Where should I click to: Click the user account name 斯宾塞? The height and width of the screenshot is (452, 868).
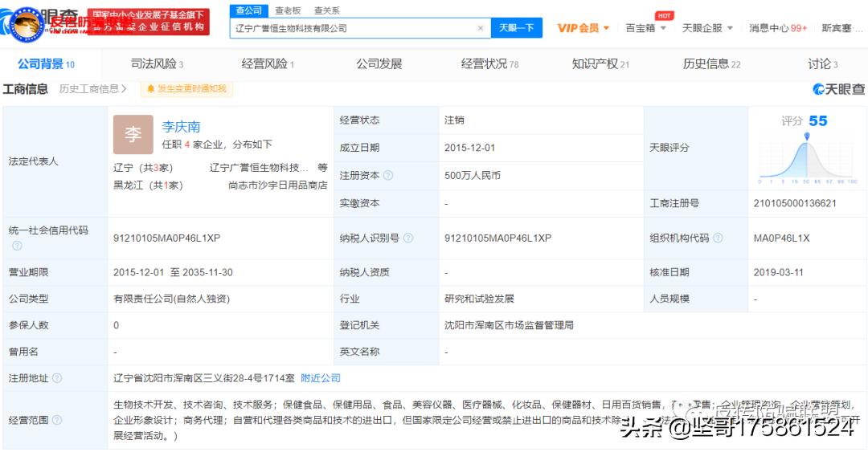tap(841, 28)
